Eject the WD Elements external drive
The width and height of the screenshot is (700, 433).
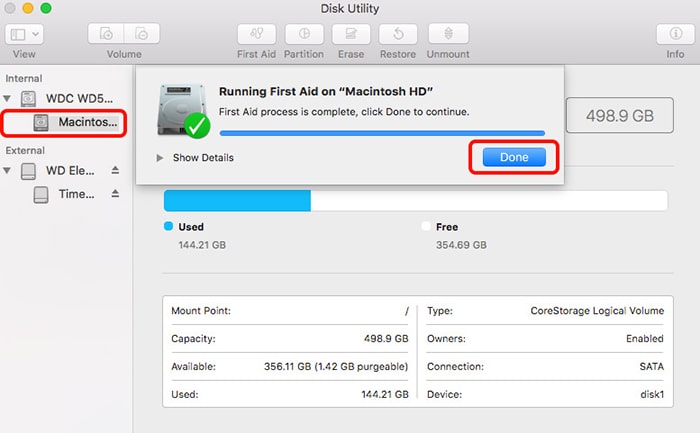[115, 171]
